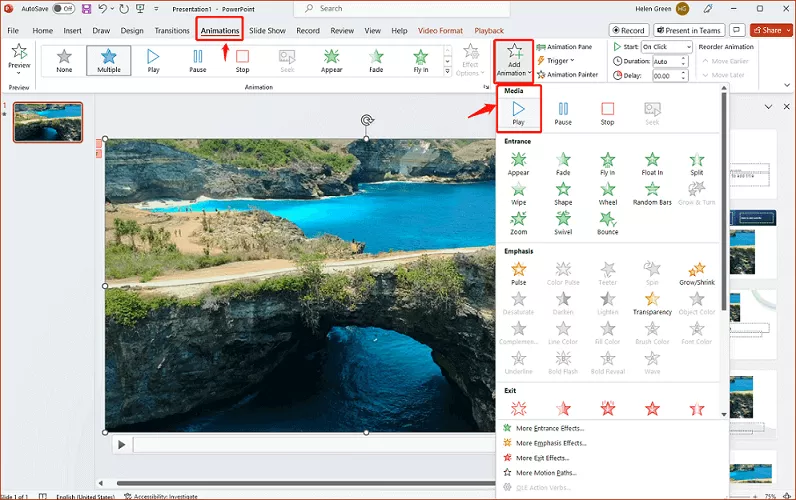
Task: Select the Wheel entrance effect
Action: pos(607,194)
